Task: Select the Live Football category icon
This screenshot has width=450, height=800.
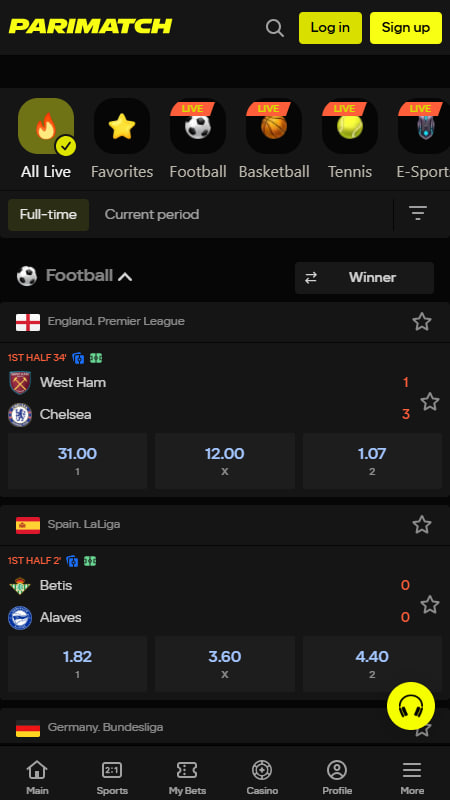Action: pos(198,126)
